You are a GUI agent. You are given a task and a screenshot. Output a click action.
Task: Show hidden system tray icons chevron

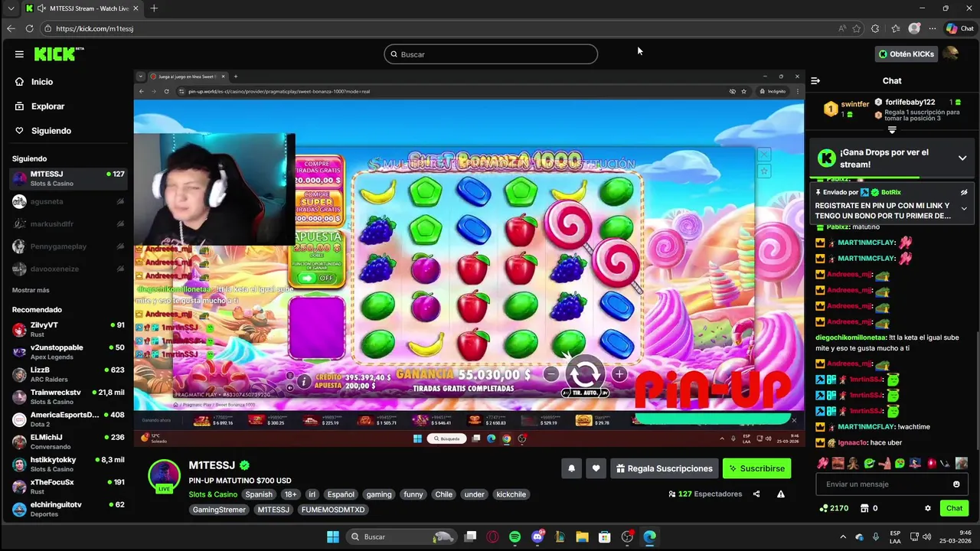click(843, 536)
